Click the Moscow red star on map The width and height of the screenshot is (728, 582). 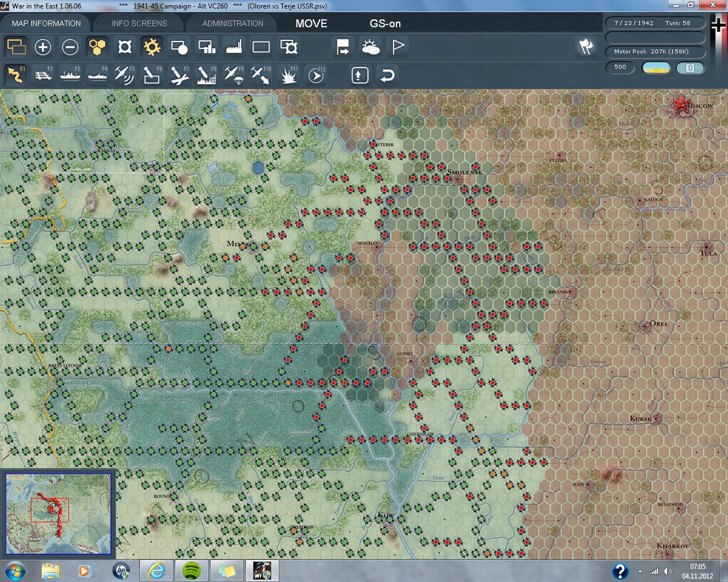click(x=680, y=104)
